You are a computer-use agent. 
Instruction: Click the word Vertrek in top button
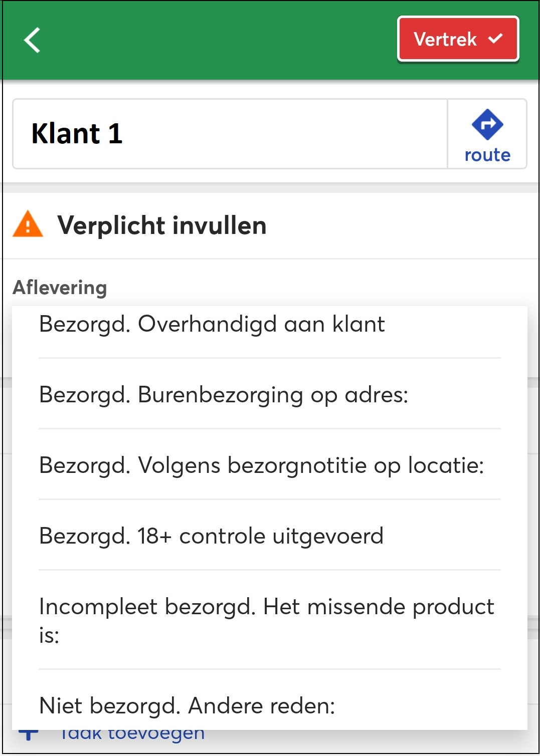point(445,39)
